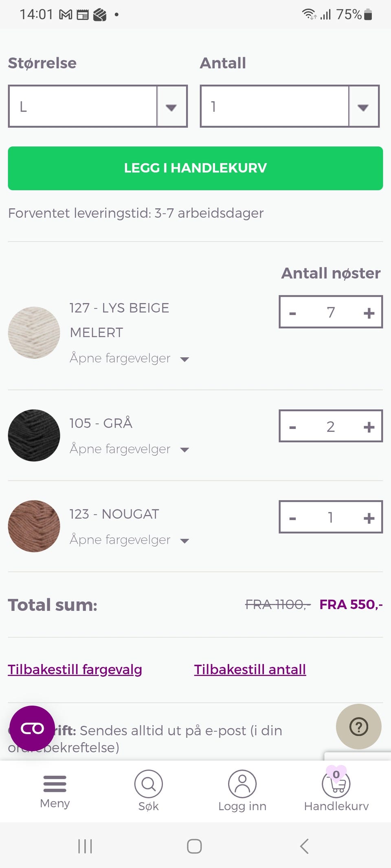Image resolution: width=391 pixels, height=868 pixels.
Task: Expand Åpne fargevelger for Lys Beige Melert
Action: click(130, 359)
